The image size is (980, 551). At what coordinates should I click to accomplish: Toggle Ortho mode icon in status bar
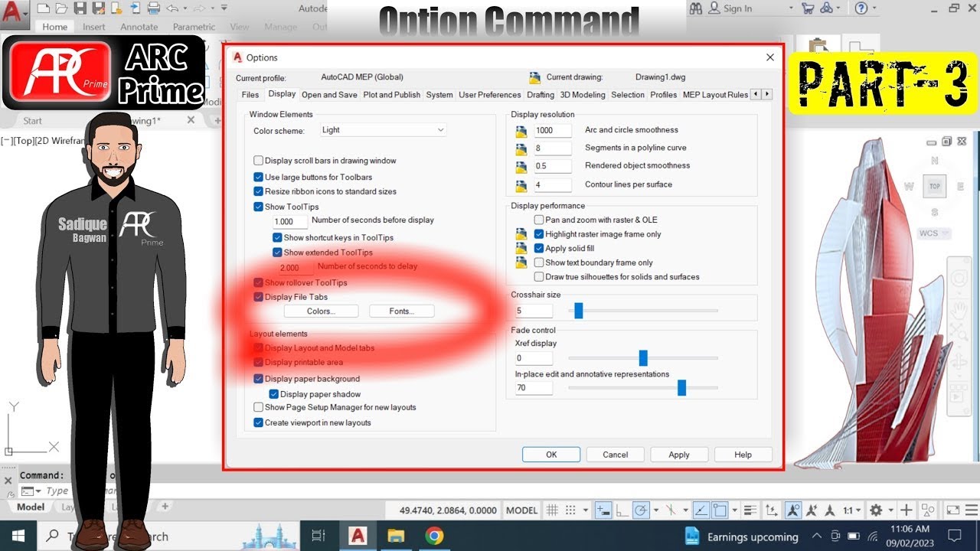pyautogui.click(x=622, y=510)
